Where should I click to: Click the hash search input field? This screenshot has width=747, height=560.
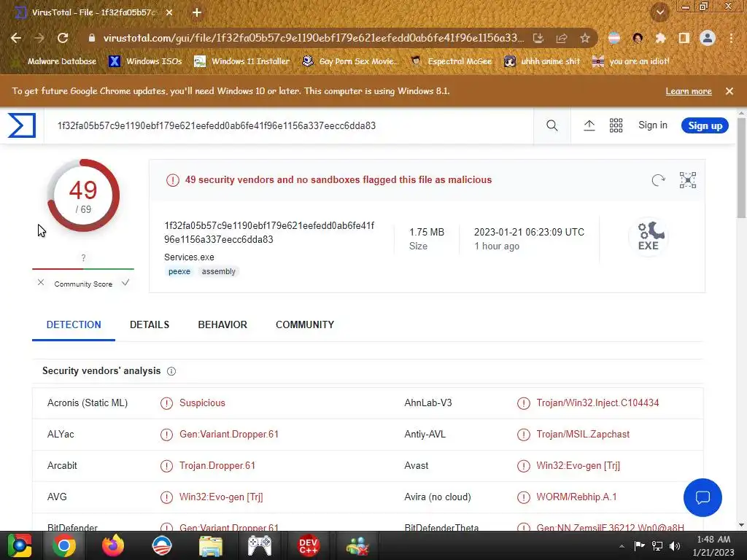pos(288,125)
